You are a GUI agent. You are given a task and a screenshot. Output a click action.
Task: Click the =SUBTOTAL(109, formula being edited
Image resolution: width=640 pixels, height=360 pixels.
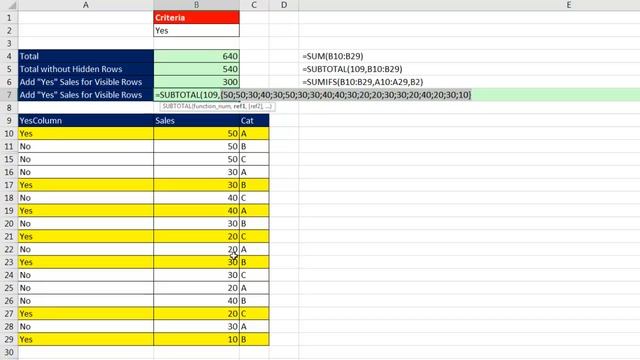click(187, 95)
